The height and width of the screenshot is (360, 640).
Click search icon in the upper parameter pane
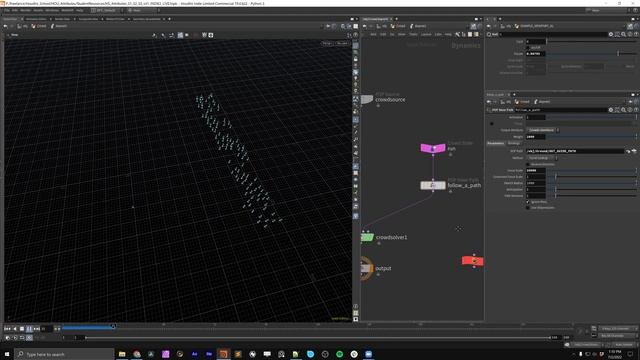point(623,35)
